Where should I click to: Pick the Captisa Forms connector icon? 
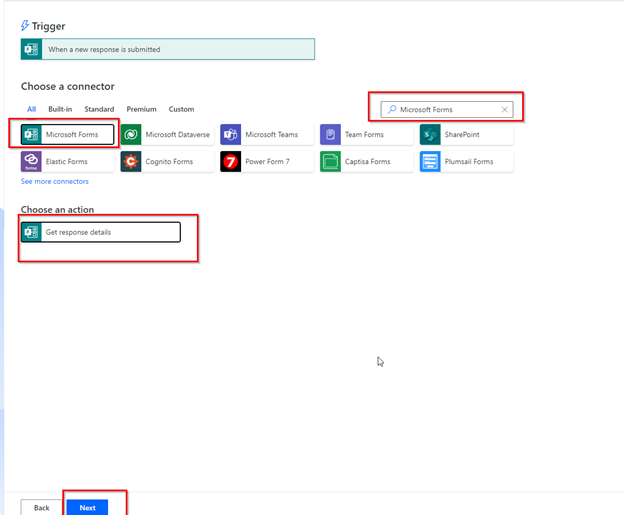pos(330,162)
